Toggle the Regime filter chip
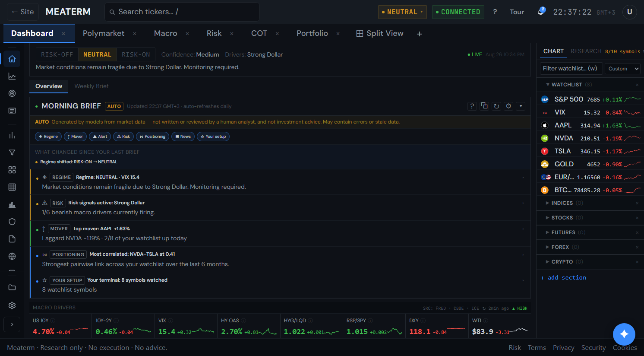Screen dimensions: 644x356 (x=48, y=137)
